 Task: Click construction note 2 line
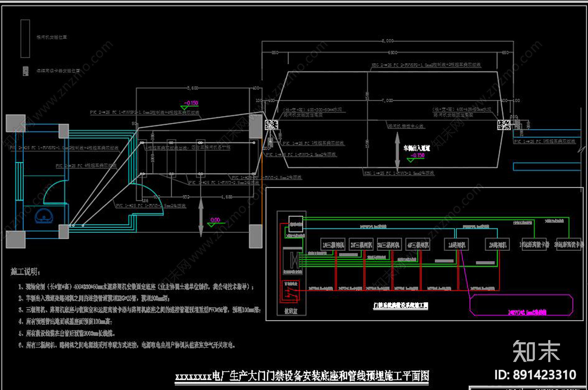[94, 298]
